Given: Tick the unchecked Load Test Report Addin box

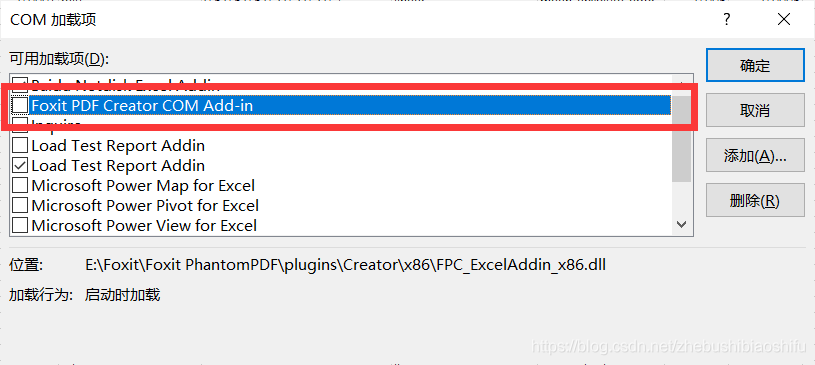Looking at the screenshot, I should coord(20,145).
